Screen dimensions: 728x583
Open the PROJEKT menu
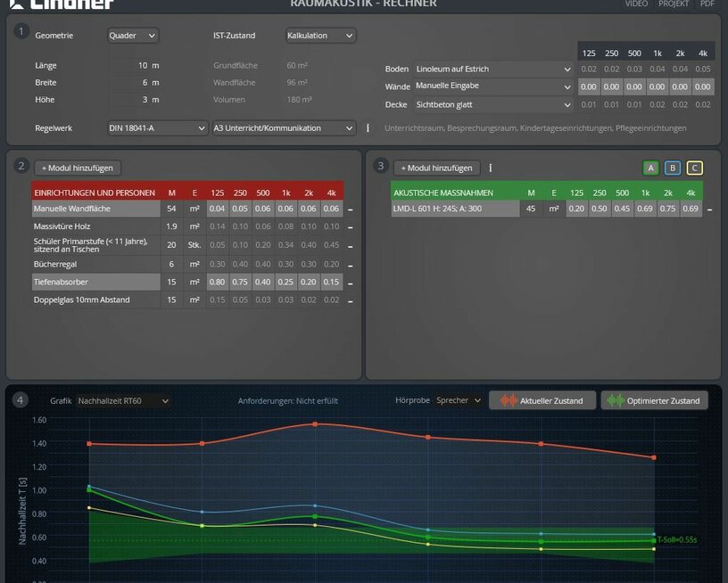[674, 4]
